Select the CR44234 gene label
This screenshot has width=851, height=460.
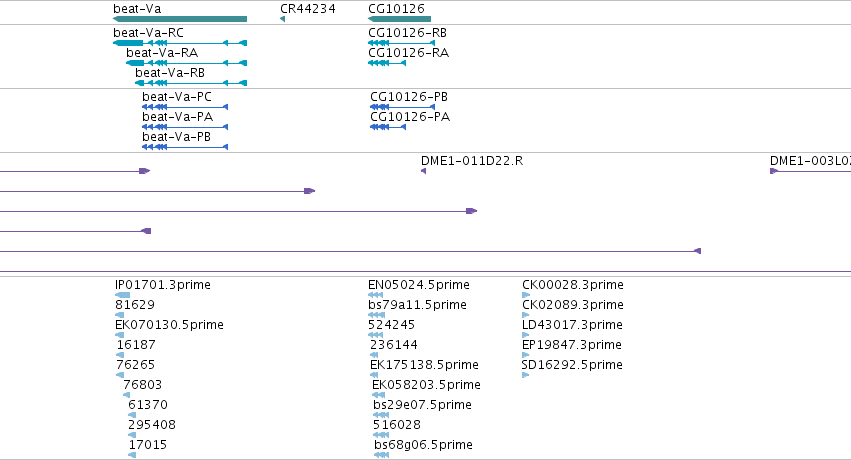308,9
